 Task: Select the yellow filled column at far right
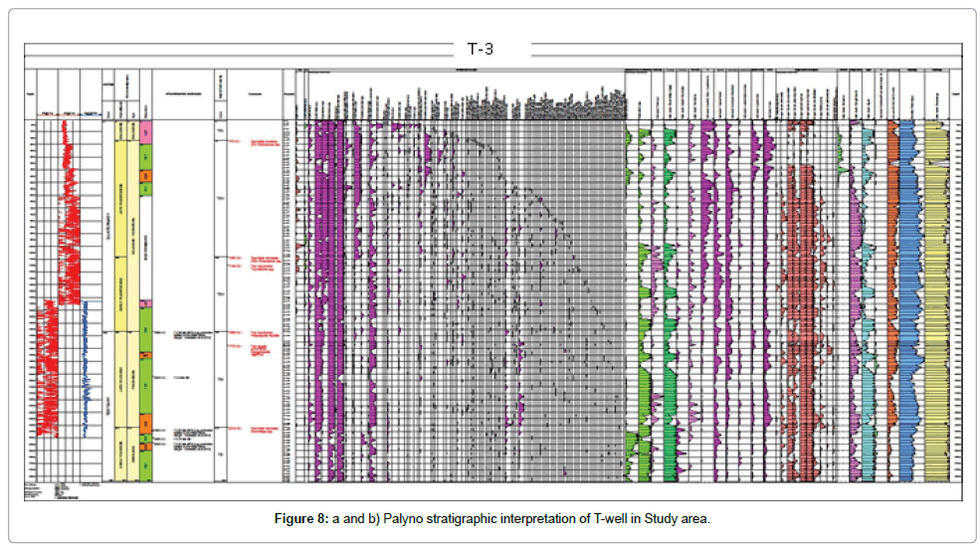(935, 298)
